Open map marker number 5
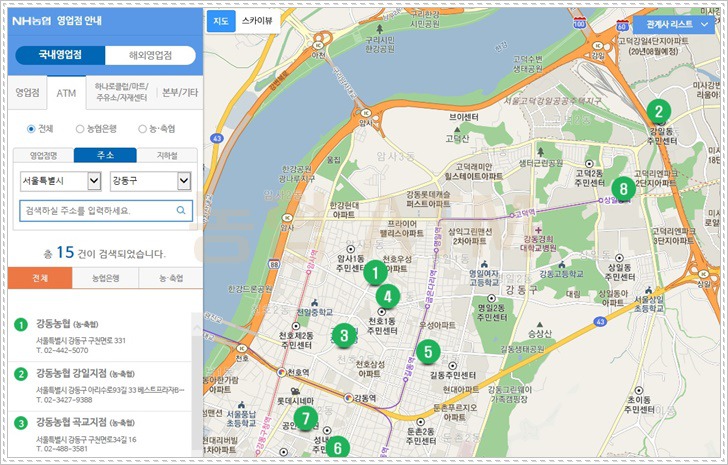This screenshot has width=728, height=465. (428, 351)
